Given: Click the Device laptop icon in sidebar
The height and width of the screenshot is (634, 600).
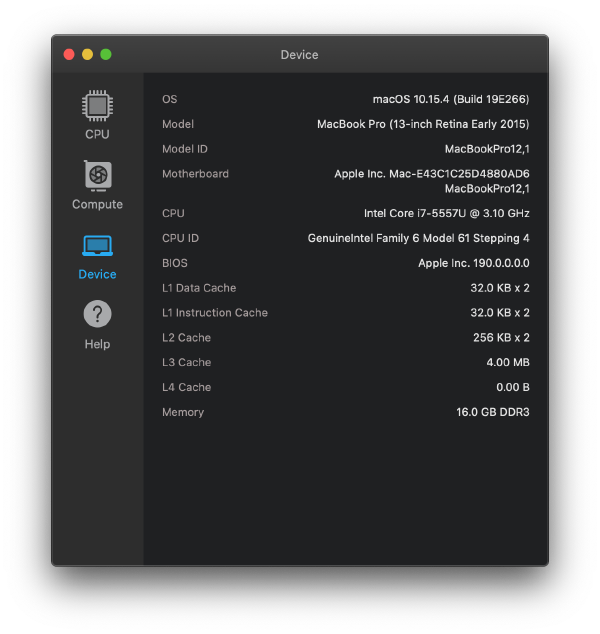Looking at the screenshot, I should point(97,246).
